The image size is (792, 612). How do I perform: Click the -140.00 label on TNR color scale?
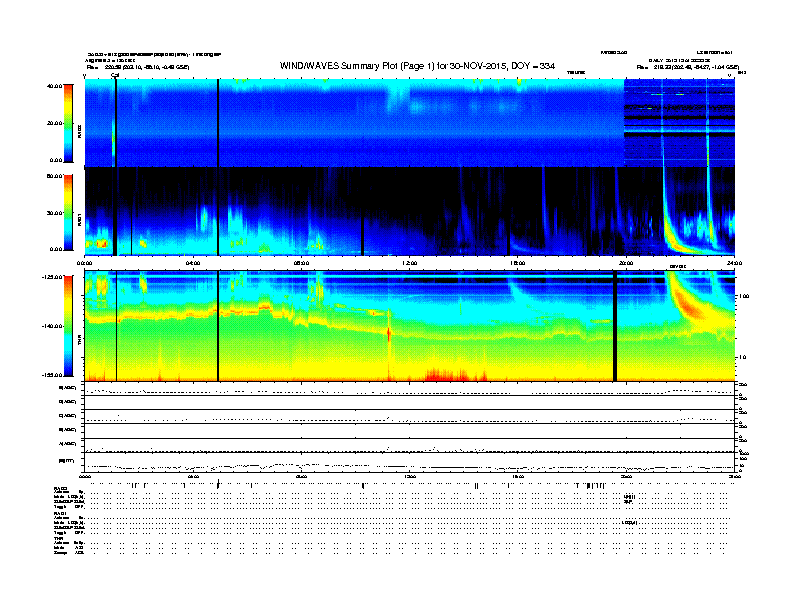[52, 326]
